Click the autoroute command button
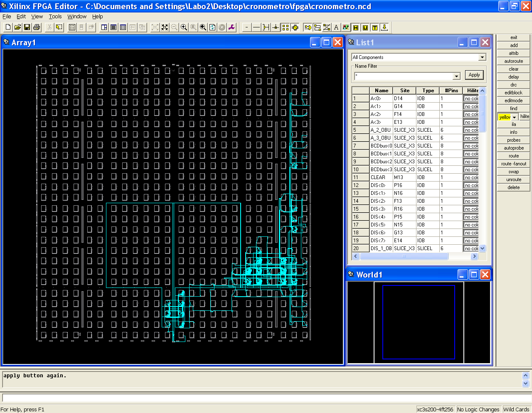Screen dimensions: 532x413 (514, 61)
